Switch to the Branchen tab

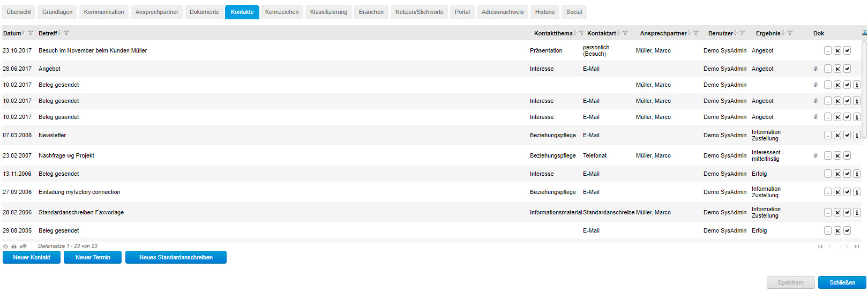click(371, 12)
